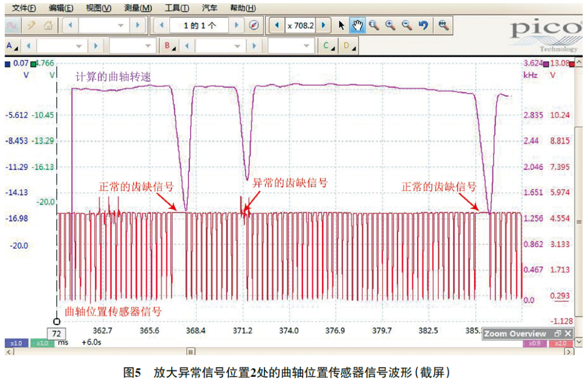The height and width of the screenshot is (381, 588).
Task: Close the Zoom Overview panel
Action: 568,333
